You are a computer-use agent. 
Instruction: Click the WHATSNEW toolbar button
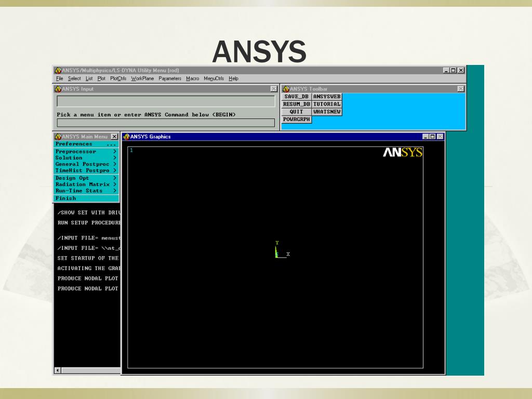point(327,112)
